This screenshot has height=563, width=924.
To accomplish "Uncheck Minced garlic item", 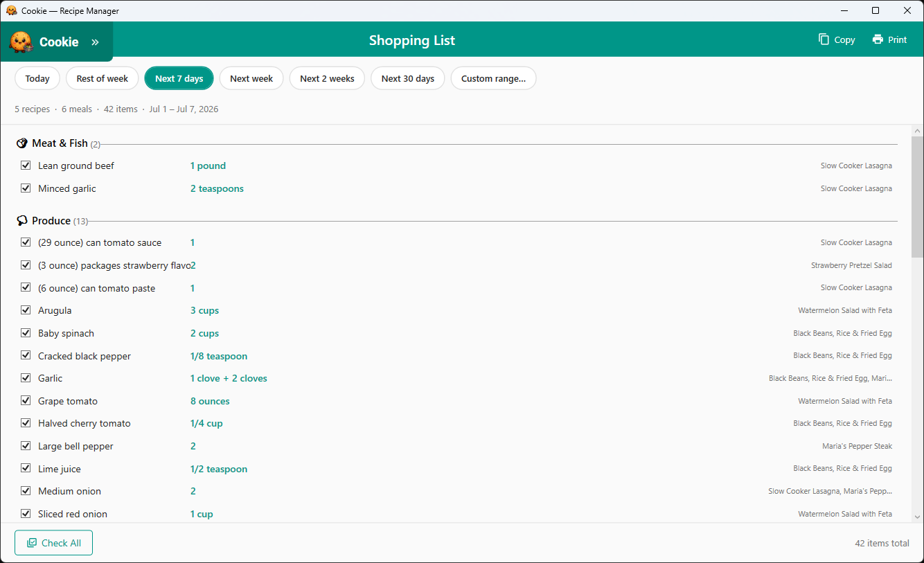I will [x=26, y=188].
